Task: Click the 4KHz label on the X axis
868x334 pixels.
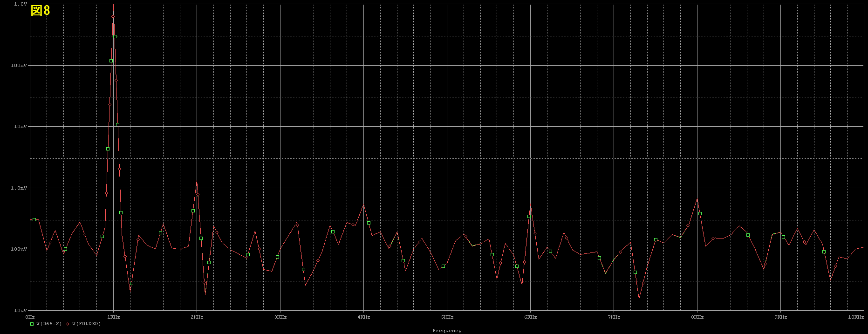Action: tap(364, 317)
